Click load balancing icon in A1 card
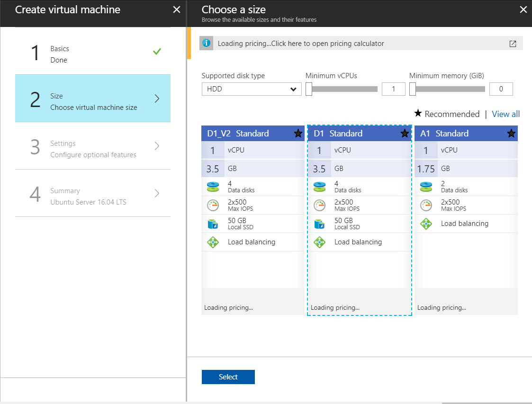This screenshot has width=532, height=404. click(x=426, y=224)
